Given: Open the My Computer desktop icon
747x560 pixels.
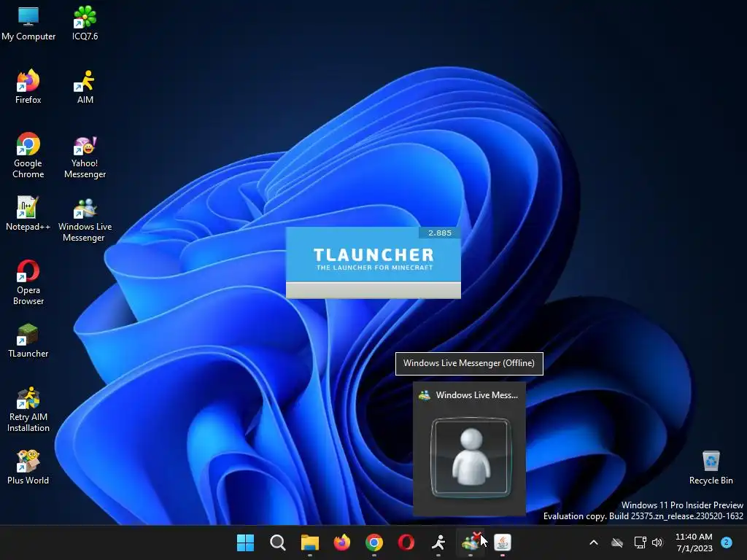Looking at the screenshot, I should pyautogui.click(x=28, y=24).
